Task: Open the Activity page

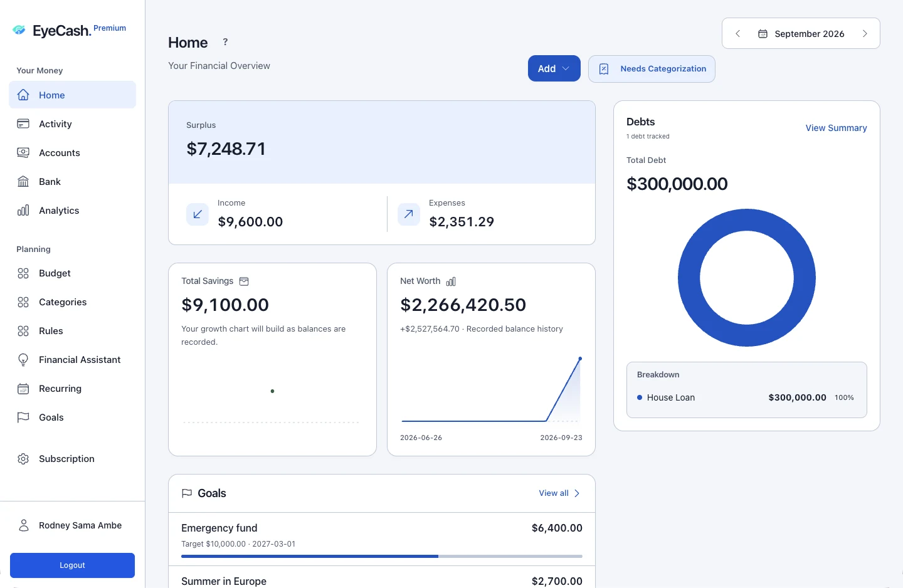Action: tap(72, 123)
